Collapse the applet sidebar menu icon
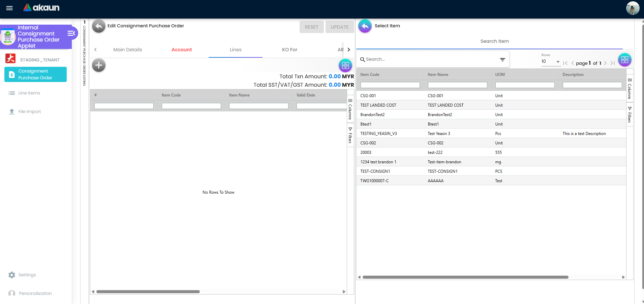Viewport: 644px width, 304px height. click(x=71, y=33)
